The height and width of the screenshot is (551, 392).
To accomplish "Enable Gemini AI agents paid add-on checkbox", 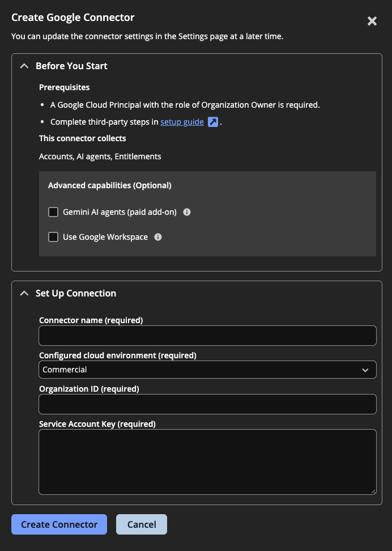I will click(53, 212).
